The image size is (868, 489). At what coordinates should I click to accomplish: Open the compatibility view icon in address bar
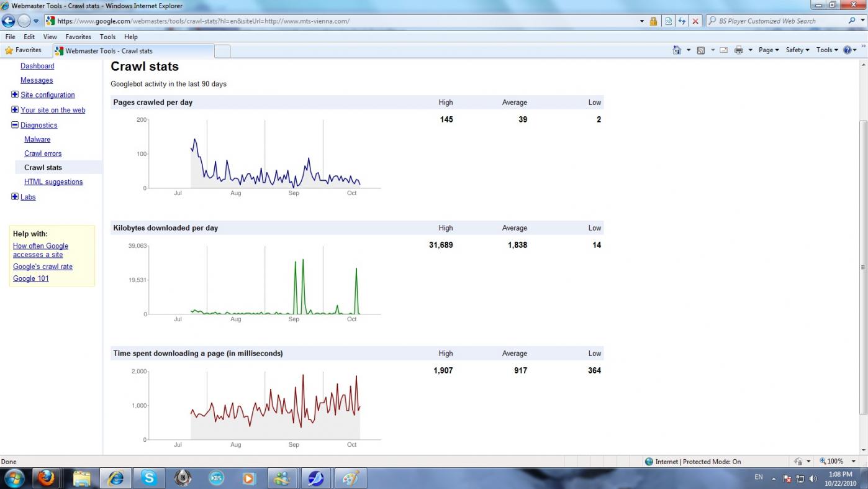pos(668,21)
